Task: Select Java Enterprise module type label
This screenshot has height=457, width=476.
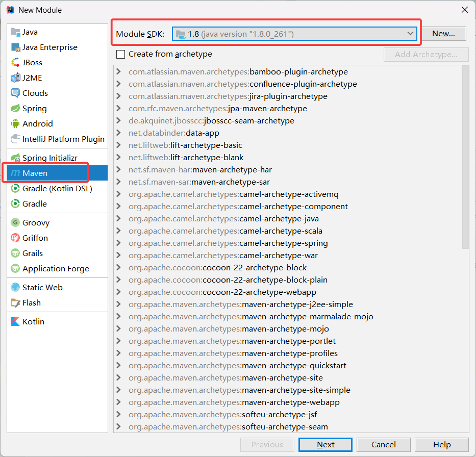Action: 50,47
